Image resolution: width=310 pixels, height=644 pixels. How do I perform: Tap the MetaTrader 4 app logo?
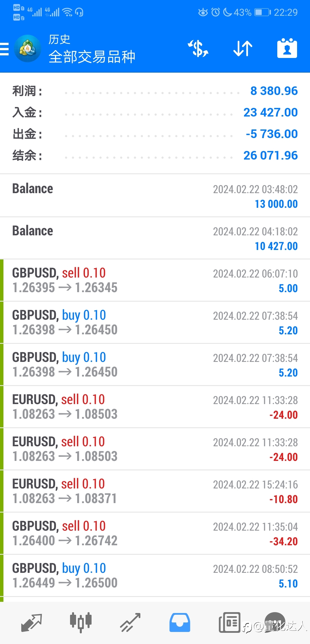click(x=28, y=49)
